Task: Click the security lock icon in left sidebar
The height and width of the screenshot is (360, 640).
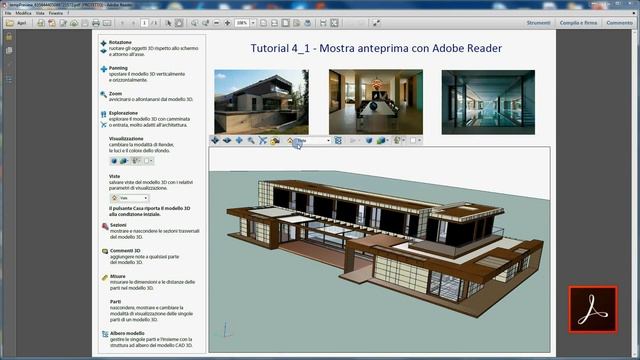Action: (x=9, y=37)
